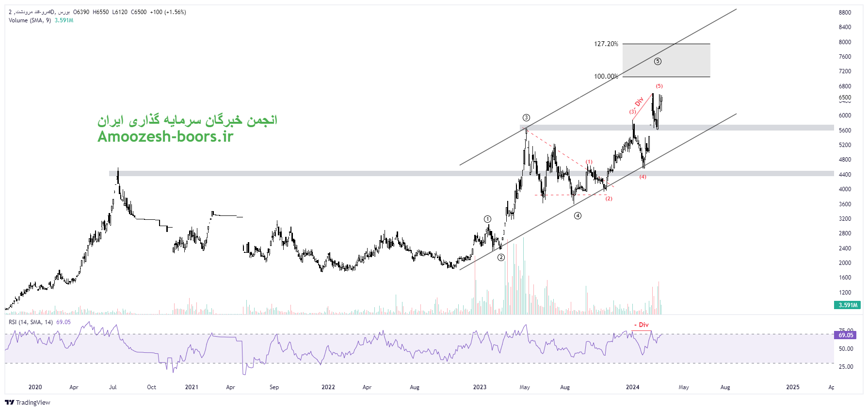The height and width of the screenshot is (411, 868).
Task: Click the Amoozesh-boors.ir watermark text
Action: coord(165,137)
